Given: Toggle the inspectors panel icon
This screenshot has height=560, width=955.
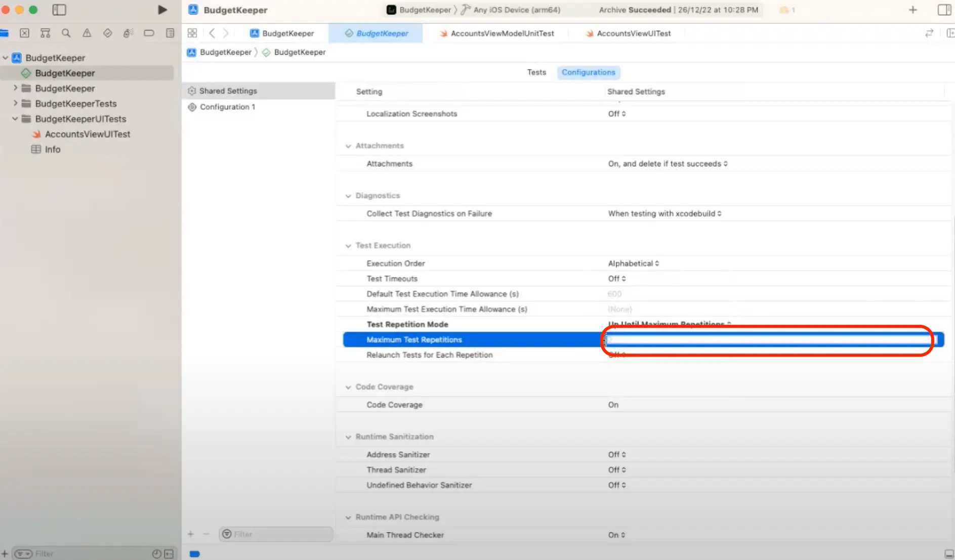Looking at the screenshot, I should (944, 10).
